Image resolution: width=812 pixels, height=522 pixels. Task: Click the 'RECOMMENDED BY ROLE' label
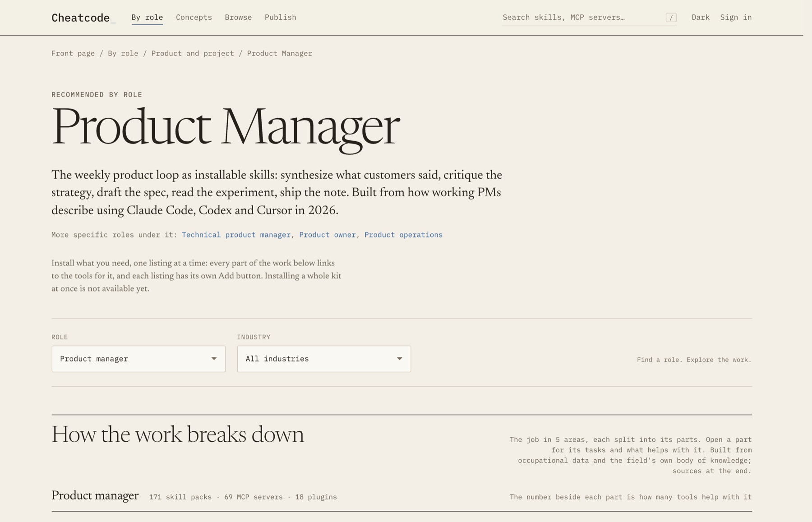point(97,94)
